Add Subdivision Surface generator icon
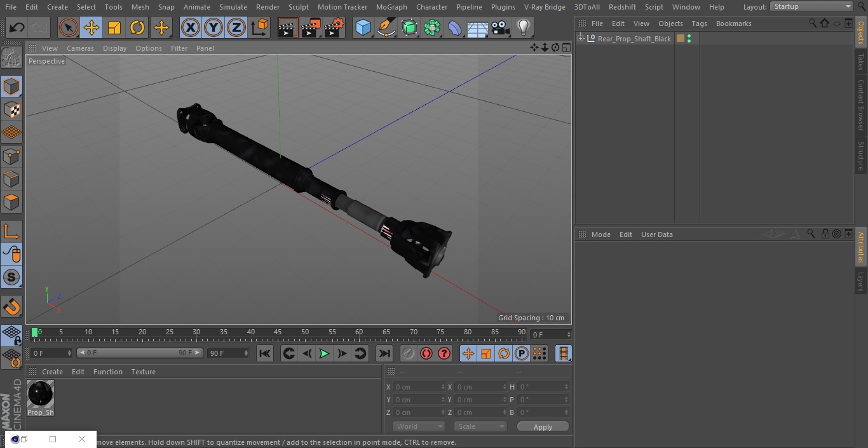Screen dimensions: 868x448 pyautogui.click(x=410, y=28)
